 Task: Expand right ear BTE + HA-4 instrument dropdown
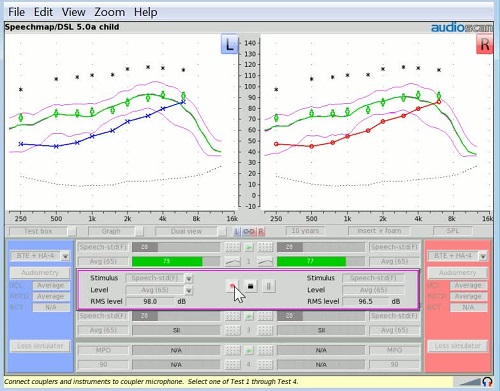[x=483, y=256]
